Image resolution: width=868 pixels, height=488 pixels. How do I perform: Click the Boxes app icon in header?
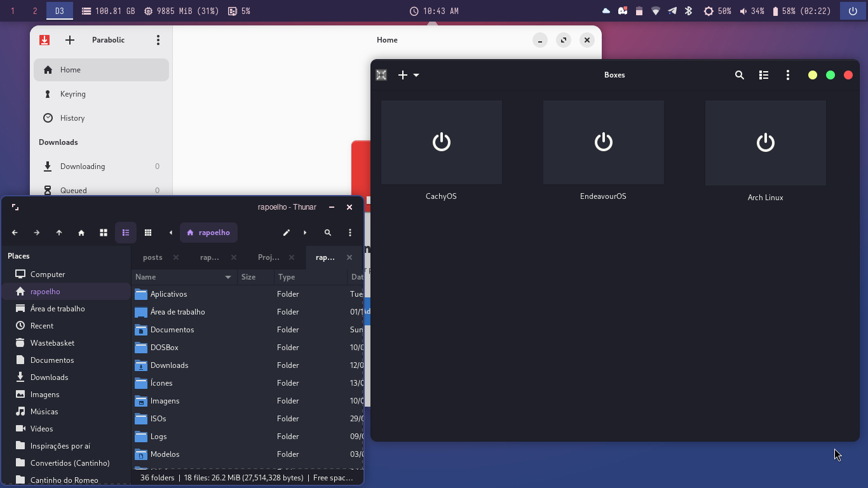point(381,75)
